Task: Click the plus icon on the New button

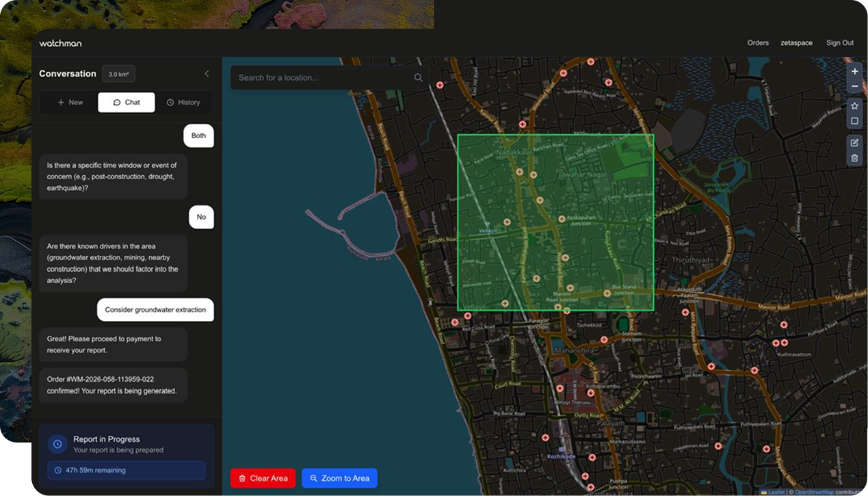Action: [62, 102]
